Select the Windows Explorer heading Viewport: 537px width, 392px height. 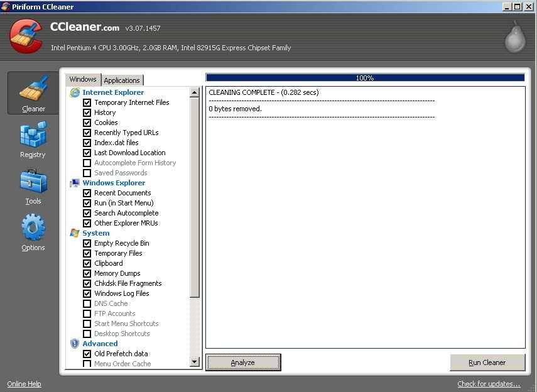click(x=114, y=183)
